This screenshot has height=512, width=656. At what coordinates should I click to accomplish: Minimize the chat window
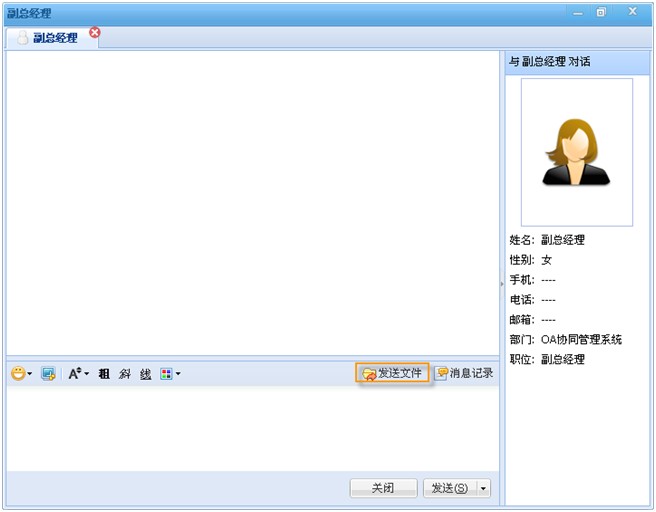click(x=578, y=13)
